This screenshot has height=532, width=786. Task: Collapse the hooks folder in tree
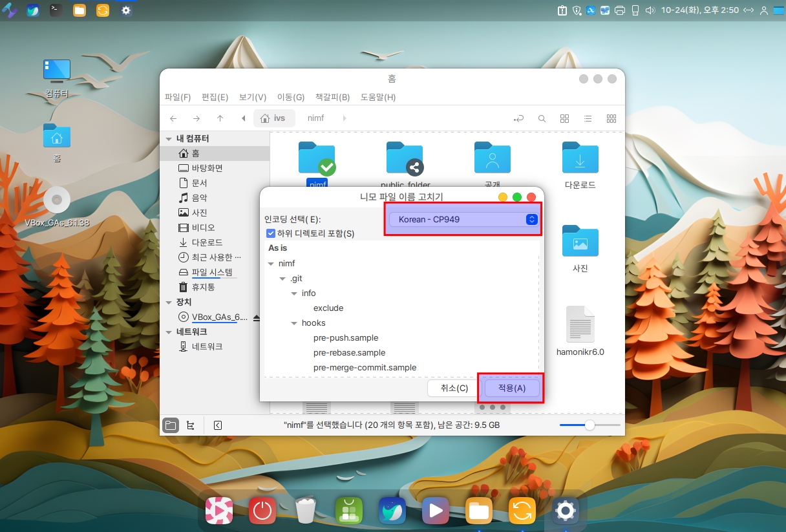294,323
